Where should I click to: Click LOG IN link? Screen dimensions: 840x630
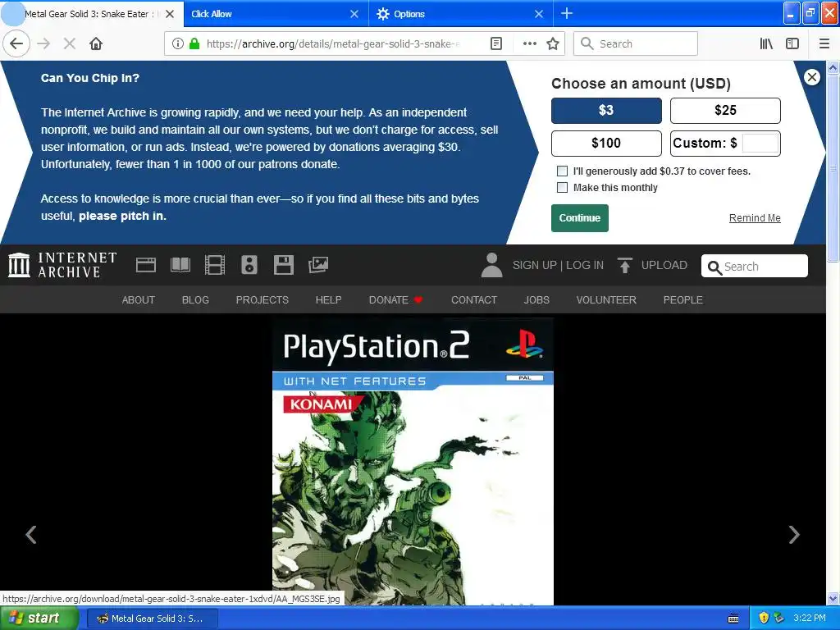[x=585, y=265]
